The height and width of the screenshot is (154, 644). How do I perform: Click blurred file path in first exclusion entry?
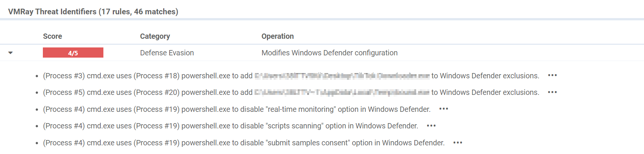tap(342, 76)
